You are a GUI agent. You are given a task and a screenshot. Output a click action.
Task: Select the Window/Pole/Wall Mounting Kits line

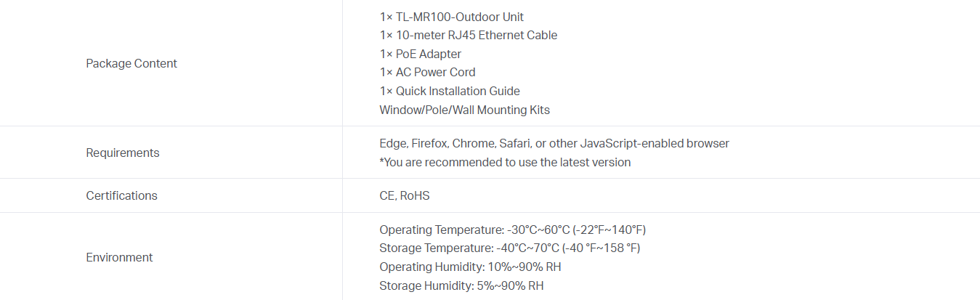(x=464, y=110)
